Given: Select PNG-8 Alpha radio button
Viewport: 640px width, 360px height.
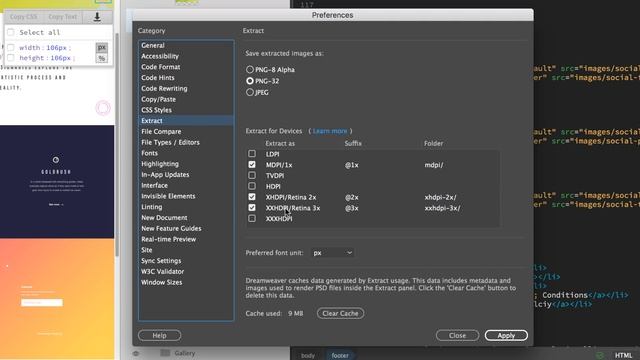Looking at the screenshot, I should (250, 70).
